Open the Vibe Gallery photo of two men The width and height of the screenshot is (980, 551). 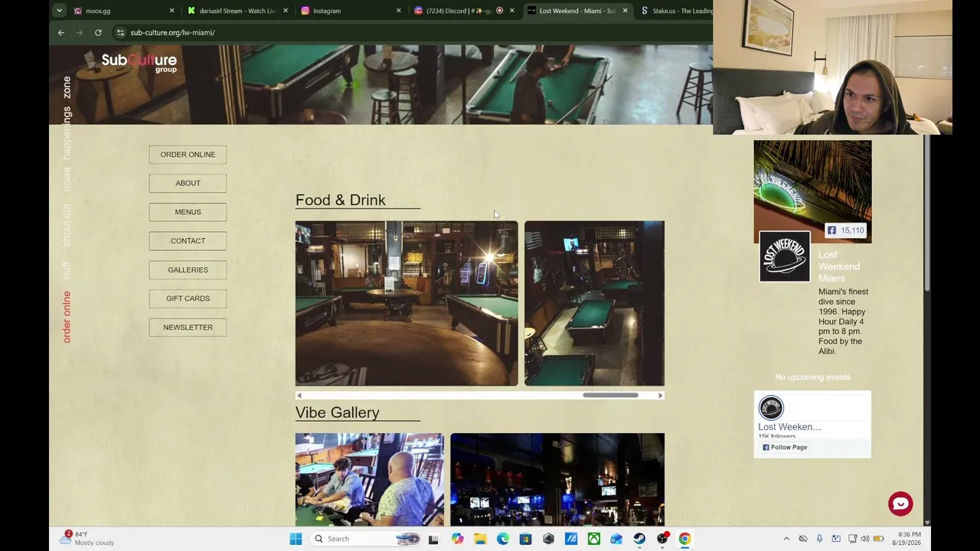pos(370,480)
